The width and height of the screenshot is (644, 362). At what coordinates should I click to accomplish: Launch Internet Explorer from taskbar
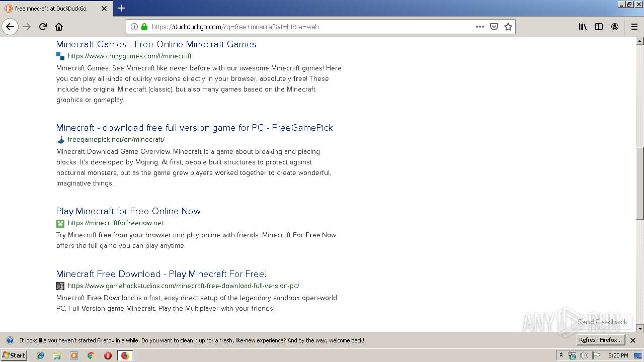coord(40,355)
